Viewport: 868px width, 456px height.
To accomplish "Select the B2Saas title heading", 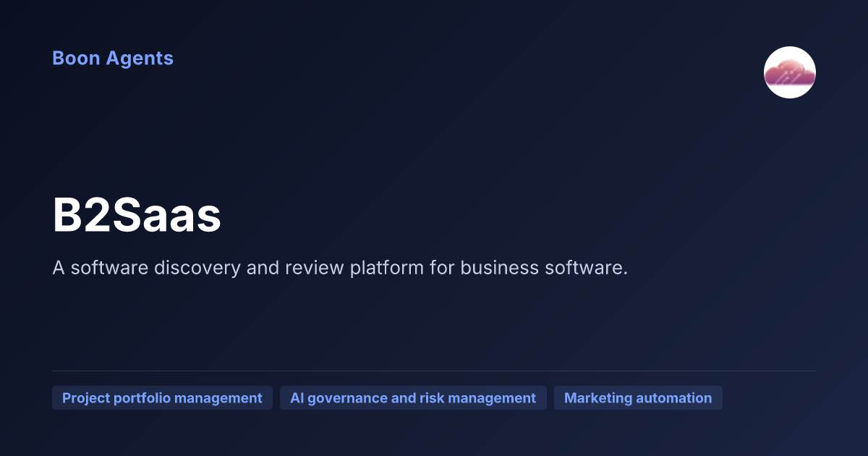I will tap(137, 216).
